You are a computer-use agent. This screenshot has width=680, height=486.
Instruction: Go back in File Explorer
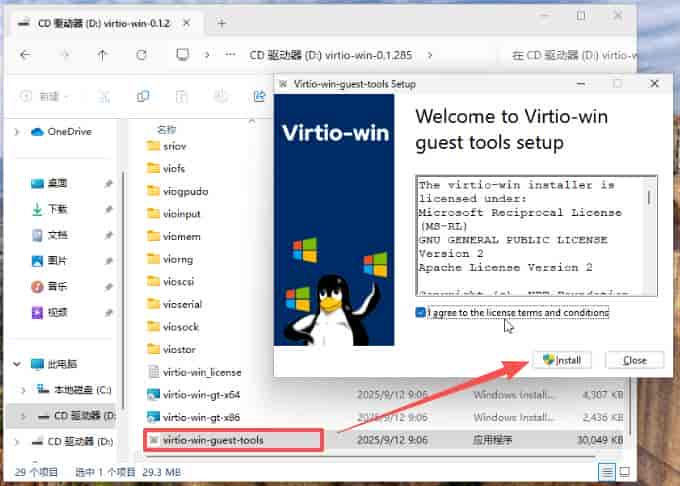click(x=25, y=55)
